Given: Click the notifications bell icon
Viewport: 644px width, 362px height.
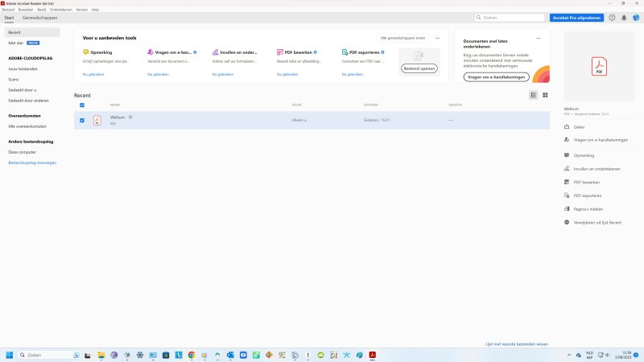Looking at the screenshot, I should point(624,17).
